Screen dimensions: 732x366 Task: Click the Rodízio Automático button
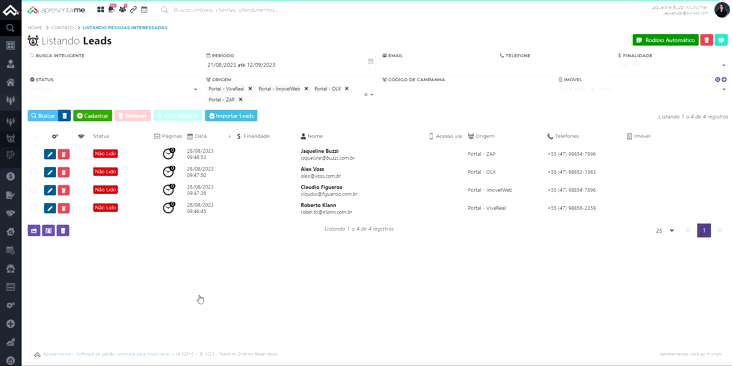click(x=666, y=40)
